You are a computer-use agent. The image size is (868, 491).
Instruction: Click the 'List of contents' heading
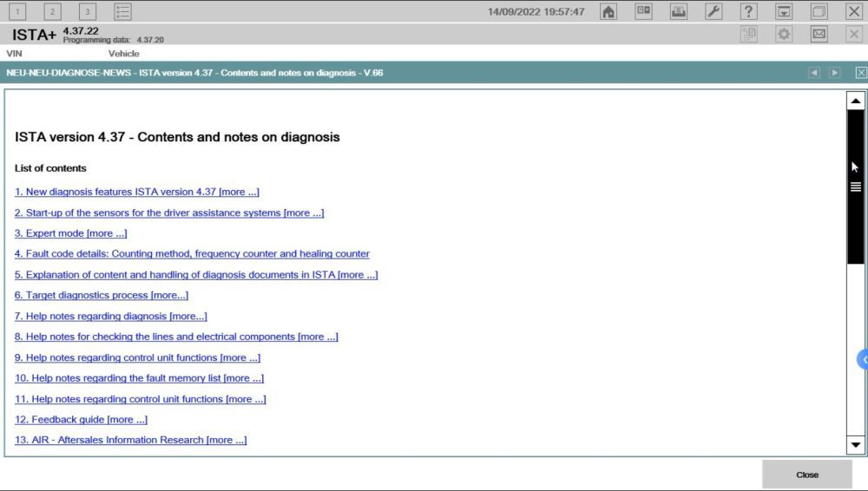[x=50, y=168]
